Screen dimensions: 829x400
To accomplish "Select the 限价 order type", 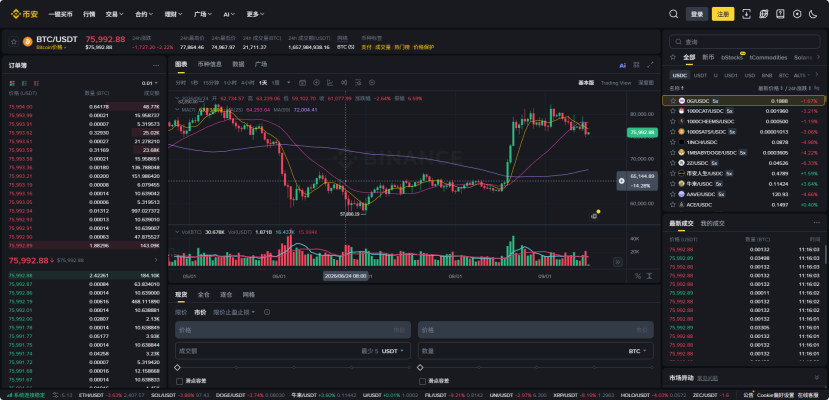I will click(181, 312).
